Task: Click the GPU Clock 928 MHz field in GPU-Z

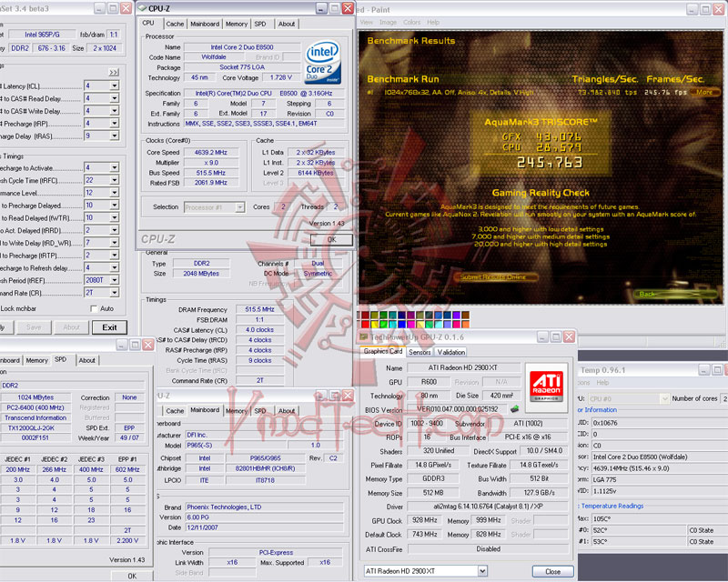Action: pyautogui.click(x=424, y=520)
